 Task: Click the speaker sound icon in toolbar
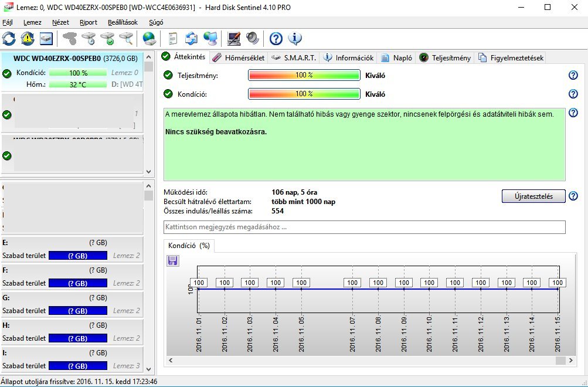click(253, 39)
